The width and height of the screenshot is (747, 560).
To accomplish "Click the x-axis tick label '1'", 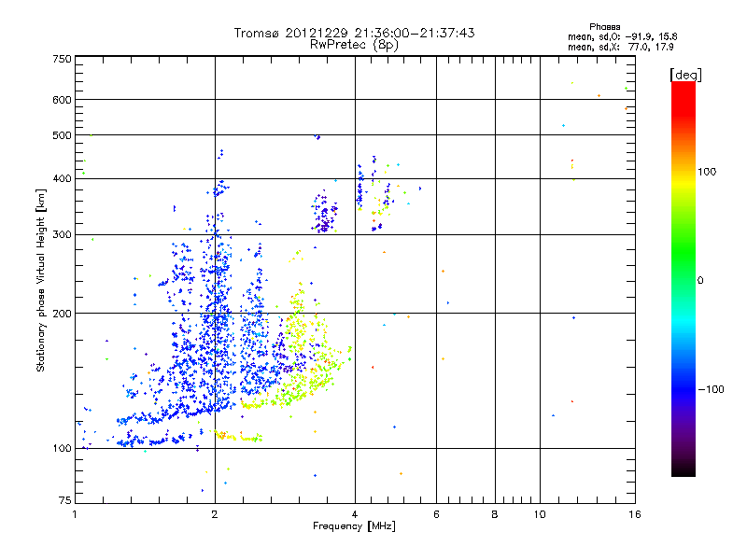I will point(75,514).
